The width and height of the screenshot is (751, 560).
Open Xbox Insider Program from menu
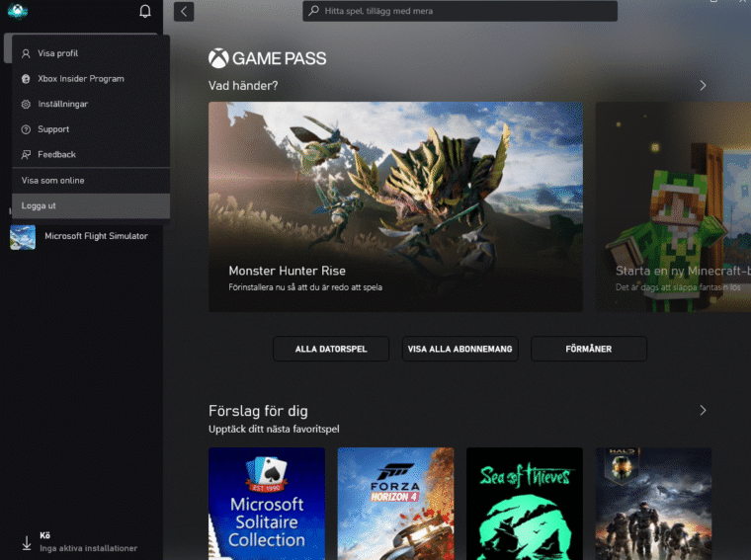coord(91,78)
